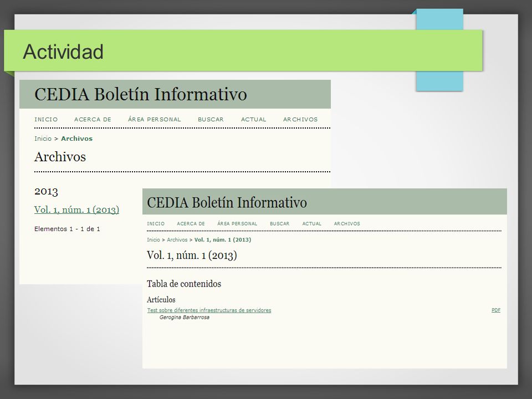The image size is (532, 399).
Task: Click ACERCA DE in the issue page menu
Action: point(191,223)
